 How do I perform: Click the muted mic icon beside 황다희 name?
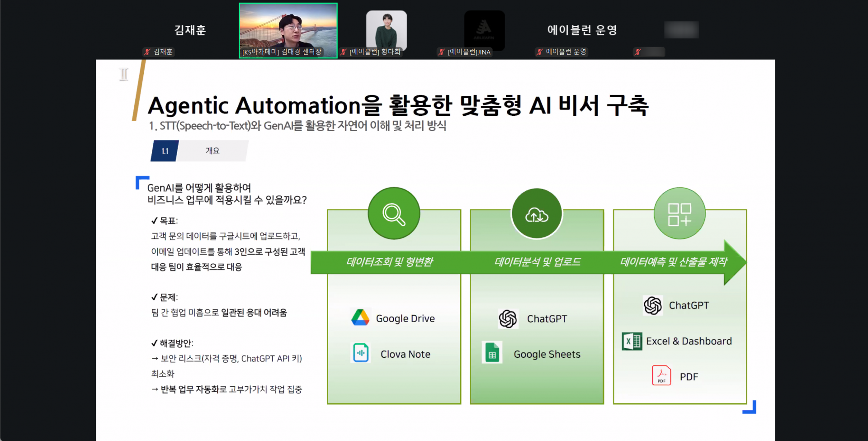343,52
